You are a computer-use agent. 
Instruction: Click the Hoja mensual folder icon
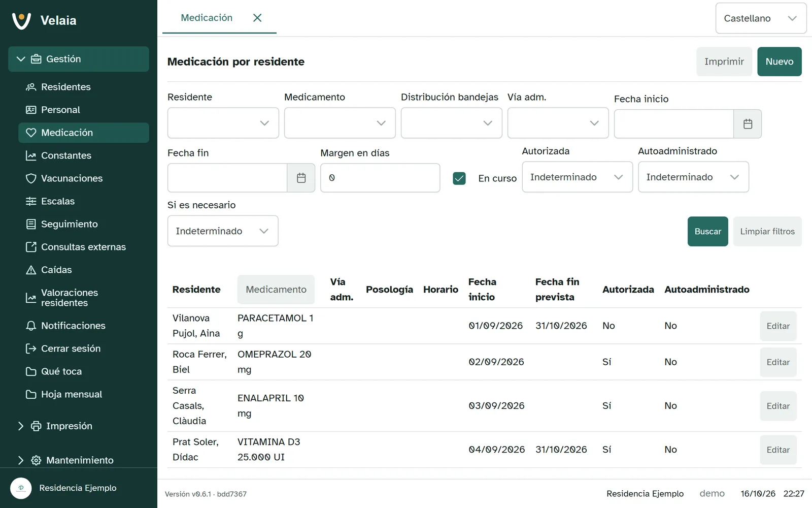tap(31, 394)
